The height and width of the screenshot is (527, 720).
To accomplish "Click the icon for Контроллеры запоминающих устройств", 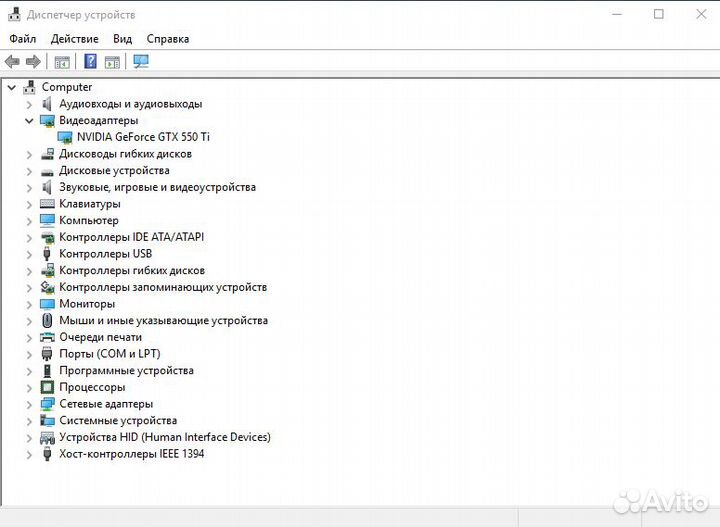I will (x=47, y=287).
